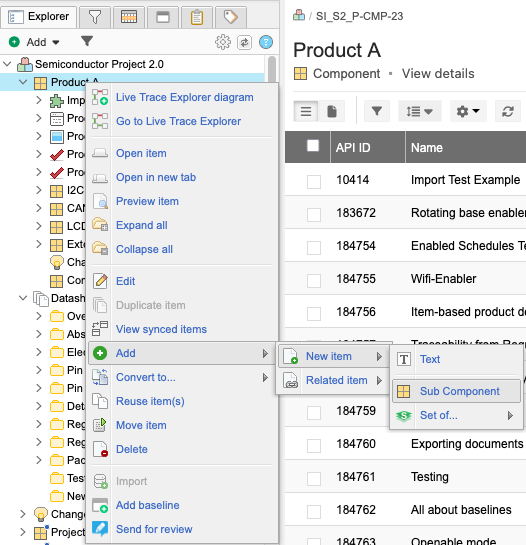
Task: Click the green Add plus icon in menu
Action: [100, 353]
